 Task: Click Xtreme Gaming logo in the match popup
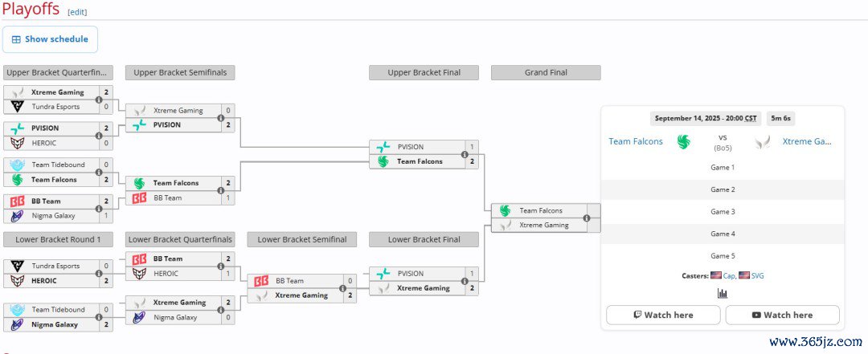[762, 141]
